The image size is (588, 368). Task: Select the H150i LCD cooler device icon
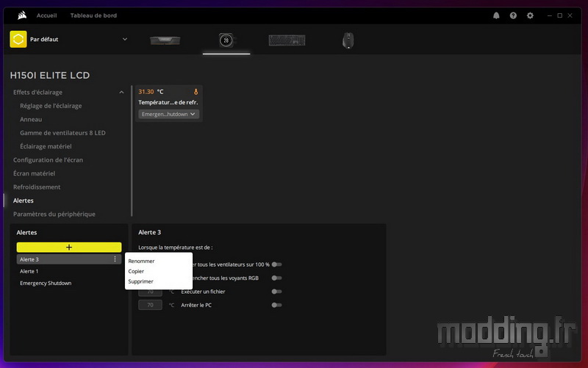[x=226, y=40]
